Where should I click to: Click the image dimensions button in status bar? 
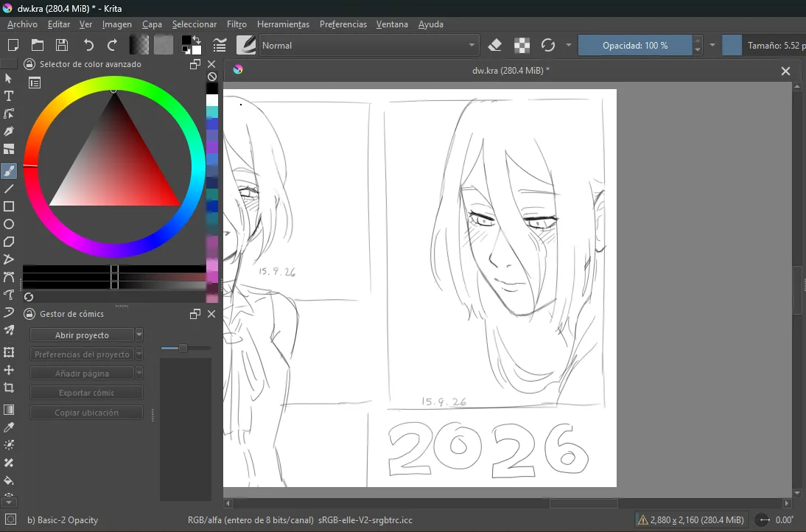click(691, 520)
